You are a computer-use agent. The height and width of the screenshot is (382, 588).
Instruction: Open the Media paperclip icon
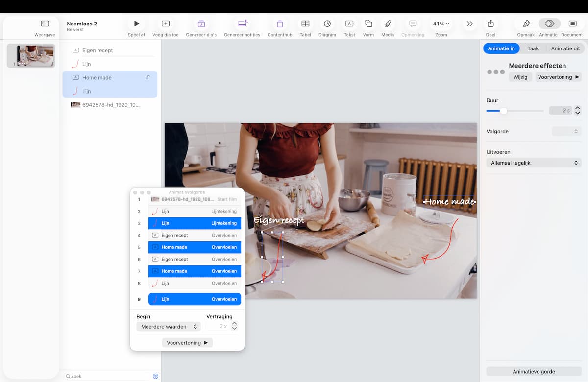coord(388,24)
